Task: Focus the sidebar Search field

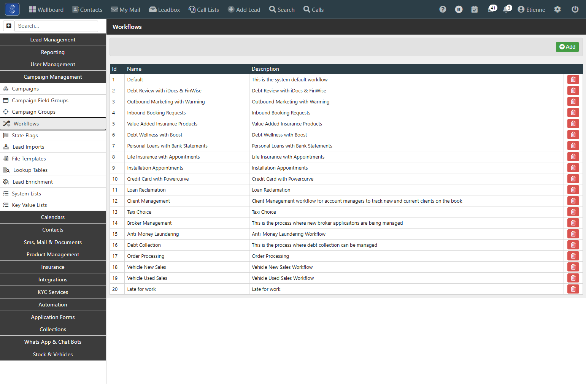Action: (56, 26)
